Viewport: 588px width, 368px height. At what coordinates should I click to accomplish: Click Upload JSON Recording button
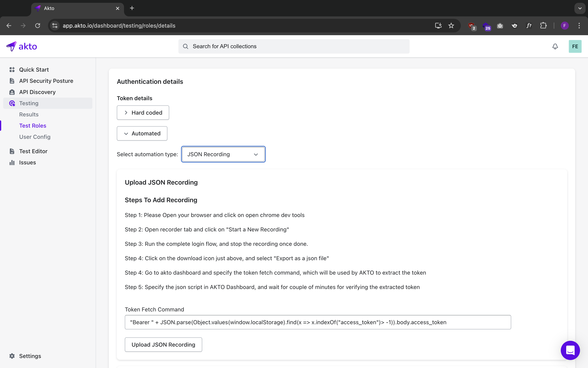[163, 344]
